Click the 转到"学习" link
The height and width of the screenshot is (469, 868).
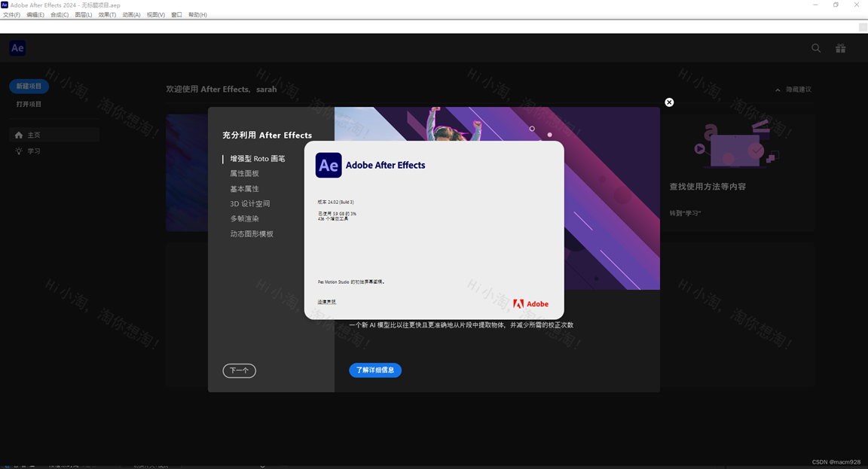tap(686, 214)
